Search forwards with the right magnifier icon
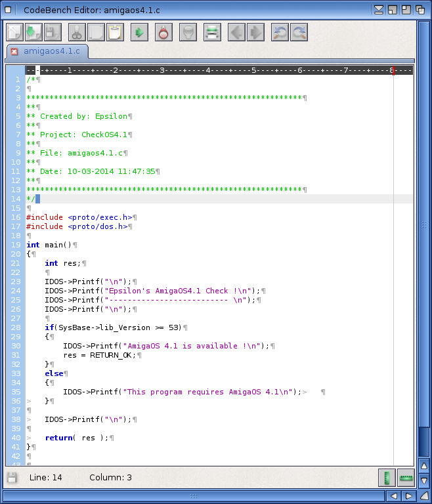The image size is (432, 504). (299, 32)
